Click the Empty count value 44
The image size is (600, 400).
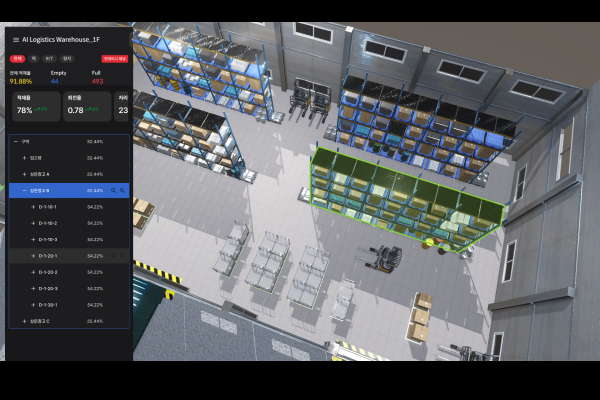click(x=54, y=80)
